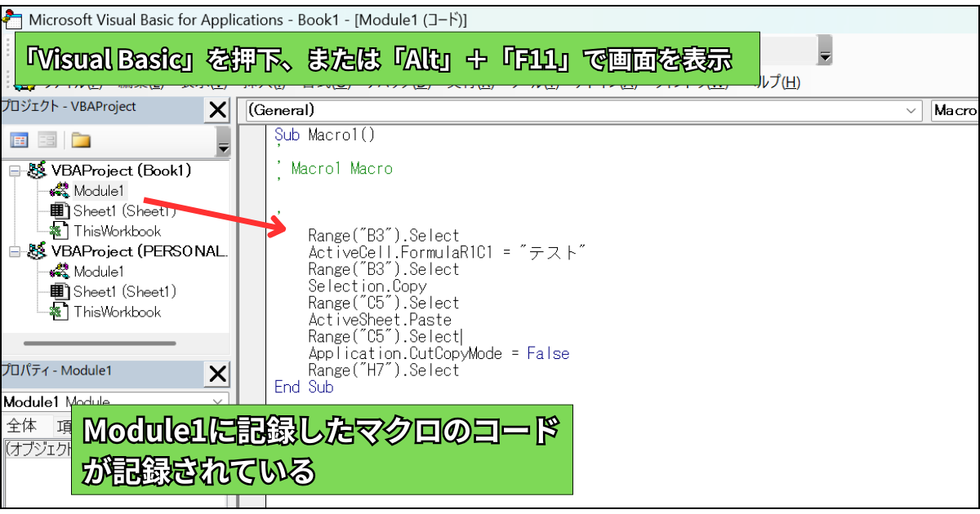Click the Range("H7").Select code line

point(384,370)
